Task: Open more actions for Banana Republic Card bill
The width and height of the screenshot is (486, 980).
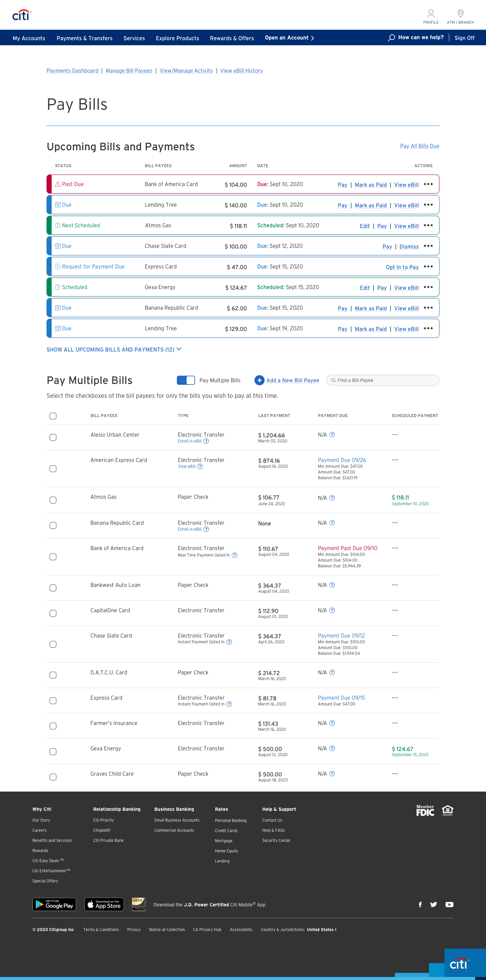Action: (x=428, y=307)
